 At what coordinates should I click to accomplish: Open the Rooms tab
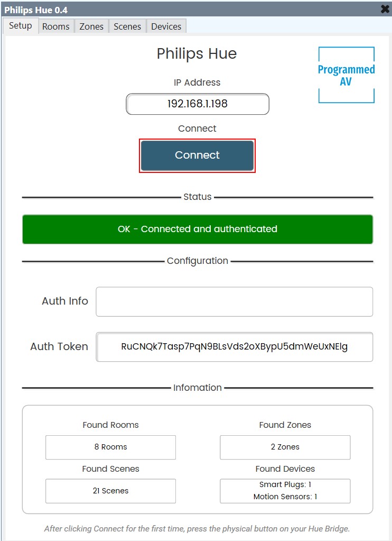tap(56, 26)
